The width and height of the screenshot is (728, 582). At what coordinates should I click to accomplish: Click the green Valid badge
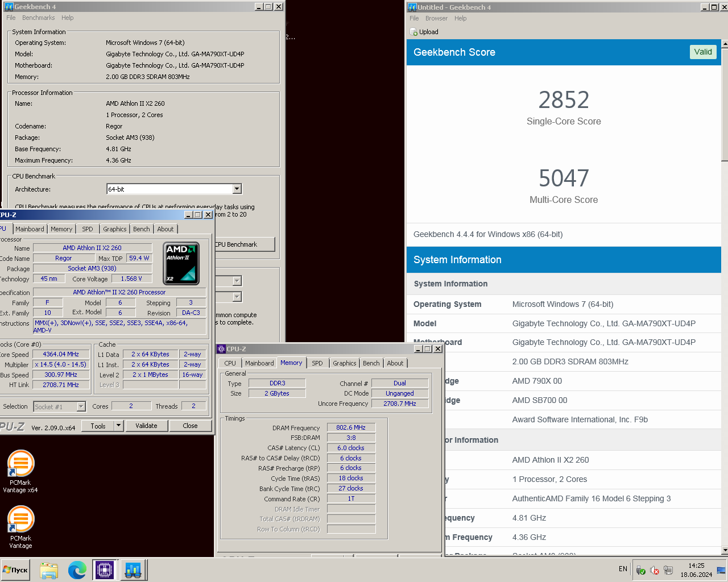703,52
